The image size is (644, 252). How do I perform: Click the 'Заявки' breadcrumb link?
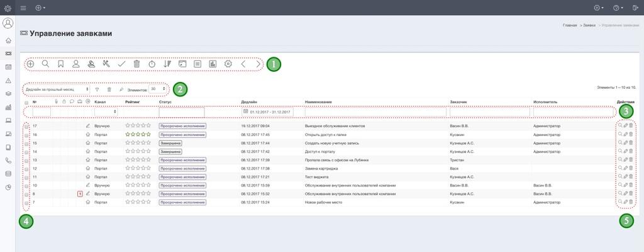coord(589,25)
